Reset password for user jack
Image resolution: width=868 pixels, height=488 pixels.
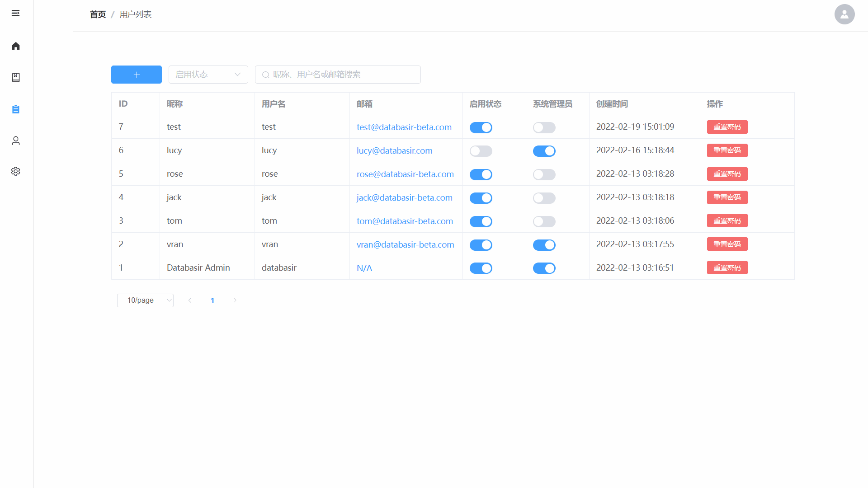pyautogui.click(x=727, y=197)
